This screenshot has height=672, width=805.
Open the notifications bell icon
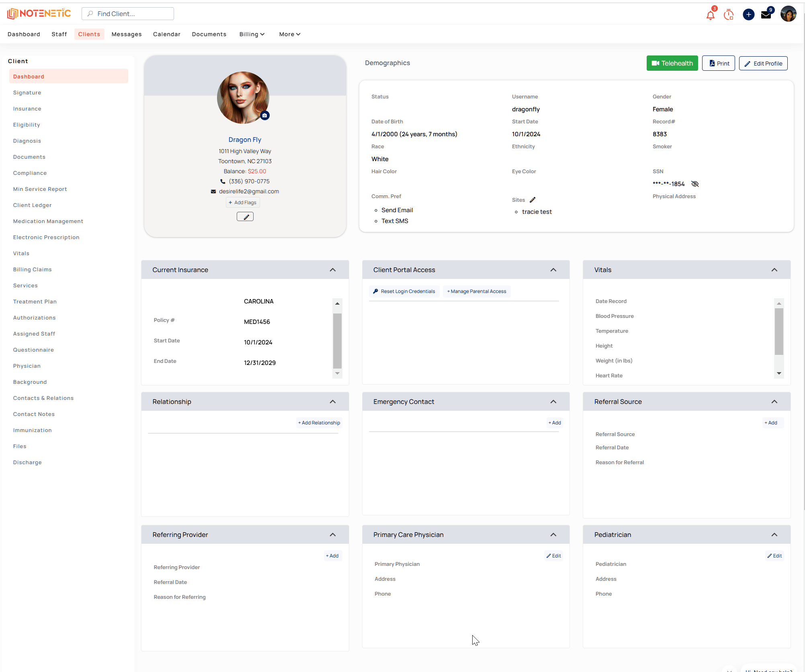[x=710, y=15]
